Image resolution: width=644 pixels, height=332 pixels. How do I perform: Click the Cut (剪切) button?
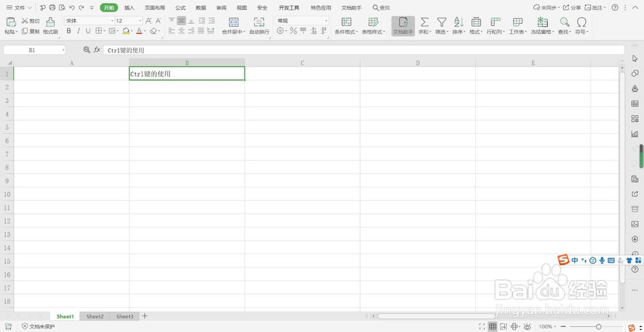coord(30,21)
